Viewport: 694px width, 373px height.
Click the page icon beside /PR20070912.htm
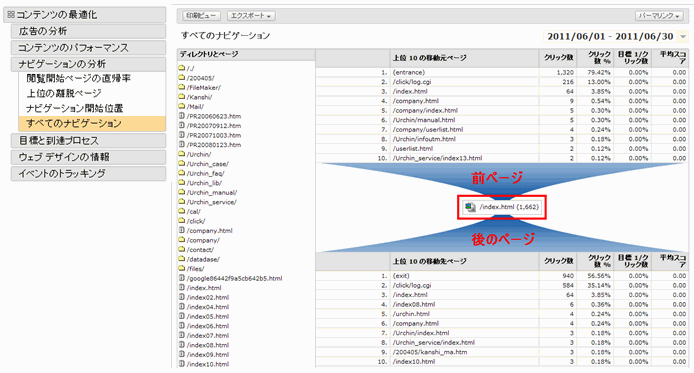tap(181, 125)
